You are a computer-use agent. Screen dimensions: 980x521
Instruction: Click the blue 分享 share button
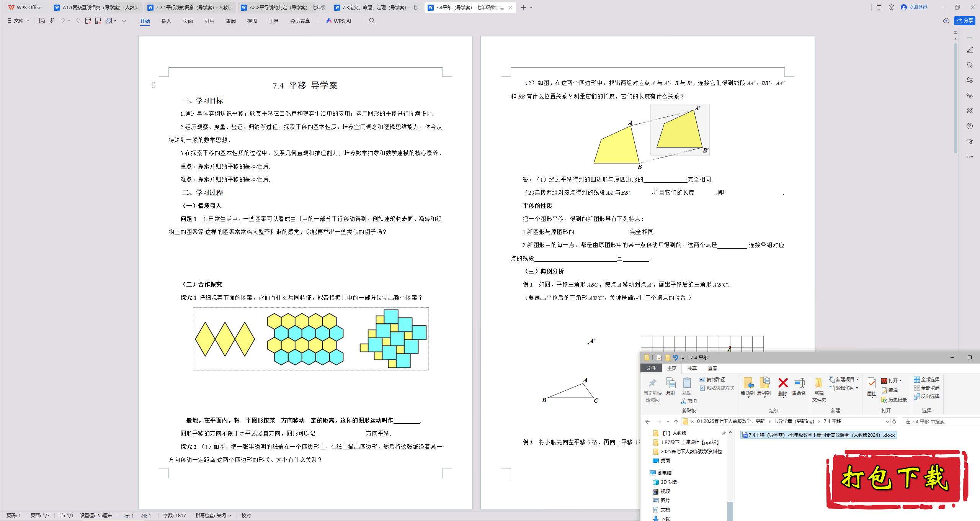pyautogui.click(x=964, y=21)
